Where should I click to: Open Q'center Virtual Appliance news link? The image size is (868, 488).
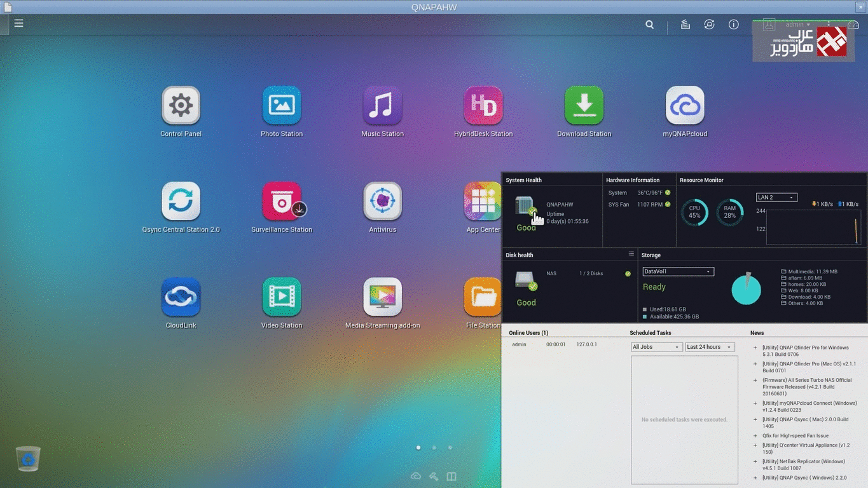tap(806, 449)
